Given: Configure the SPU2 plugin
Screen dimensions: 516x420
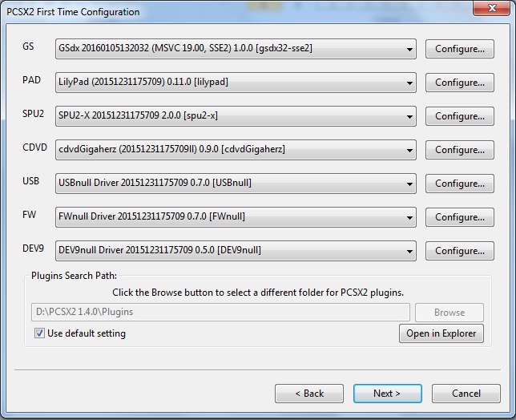Looking at the screenshot, I should click(460, 116).
